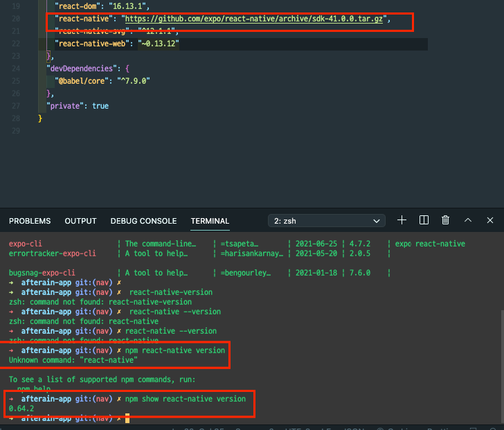Click expo-cli in the terminal search results

26,244
